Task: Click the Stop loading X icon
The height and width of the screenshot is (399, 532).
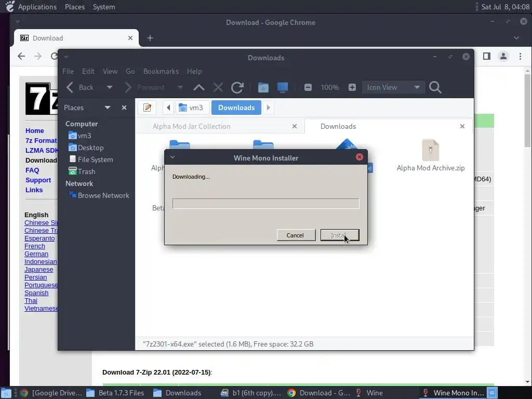Action: point(218,87)
